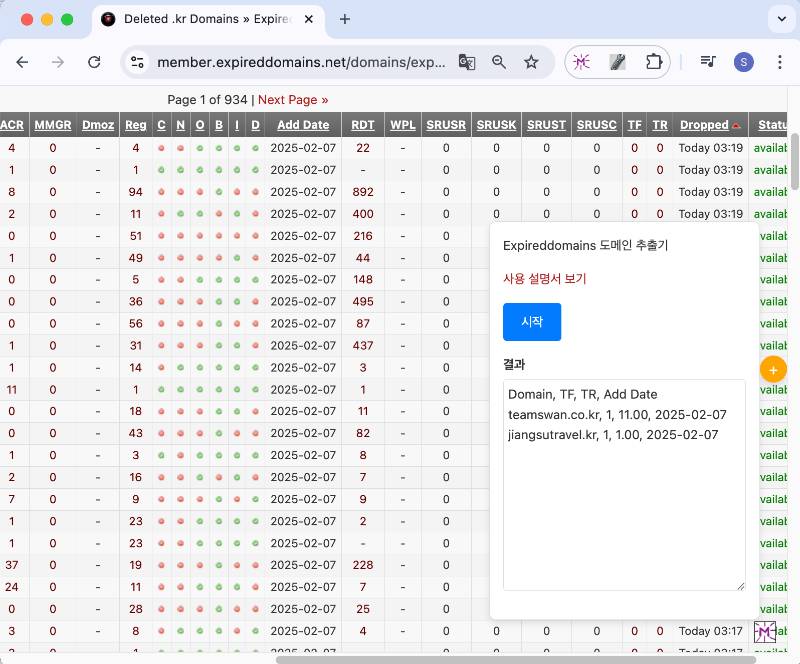Screen dimensions: 800x664
Task: Open the media controls playlist icon
Action: [708, 62]
